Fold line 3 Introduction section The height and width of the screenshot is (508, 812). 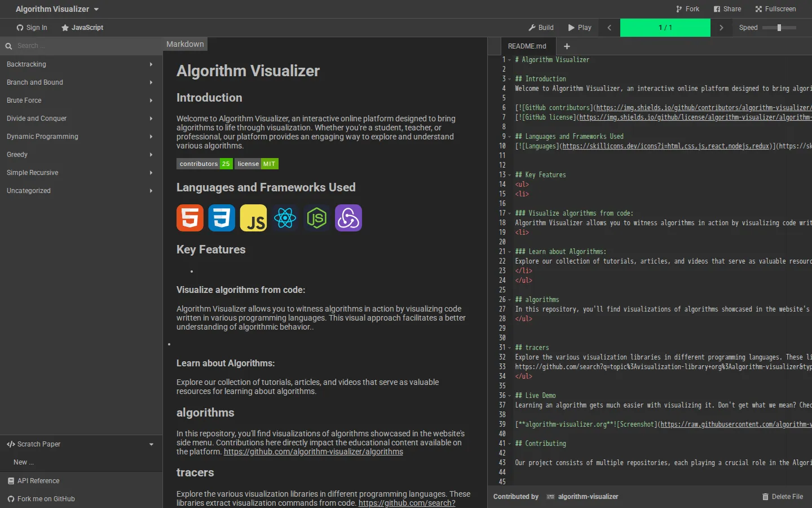coord(510,79)
